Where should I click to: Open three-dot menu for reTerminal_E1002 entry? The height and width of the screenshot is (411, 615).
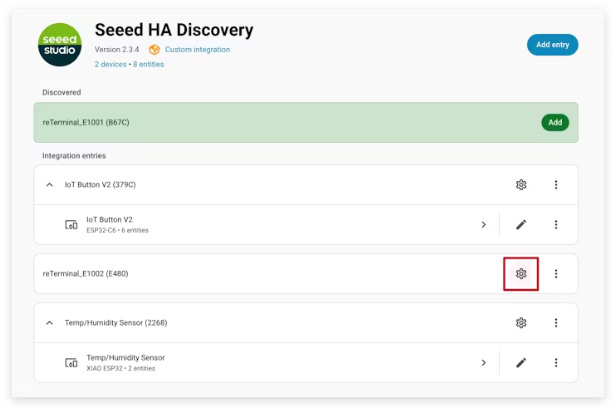(556, 273)
